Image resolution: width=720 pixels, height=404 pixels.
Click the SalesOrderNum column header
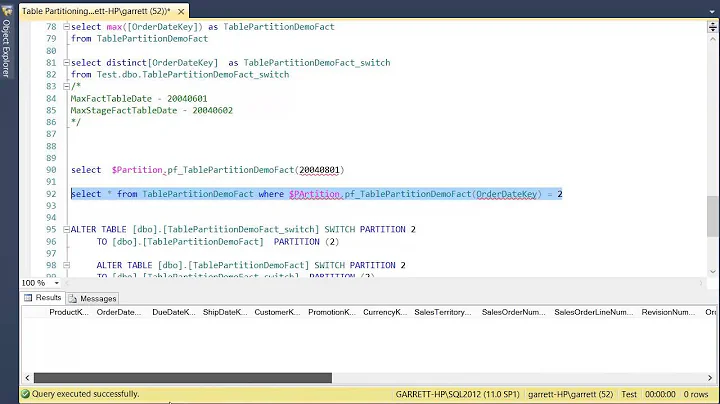click(512, 312)
